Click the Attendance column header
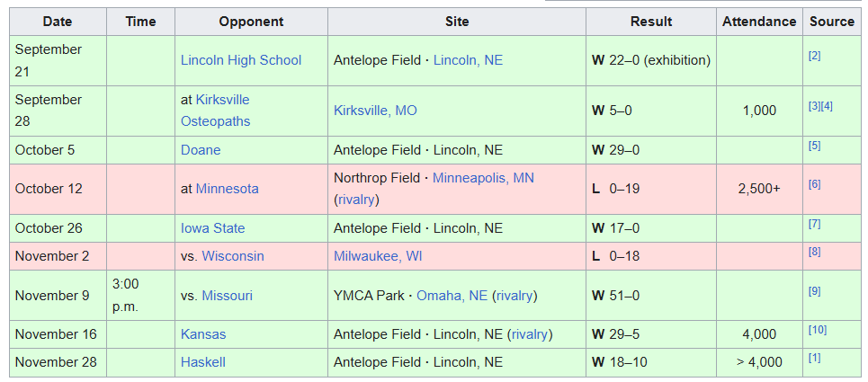This screenshot has height=382, width=868. tap(759, 22)
